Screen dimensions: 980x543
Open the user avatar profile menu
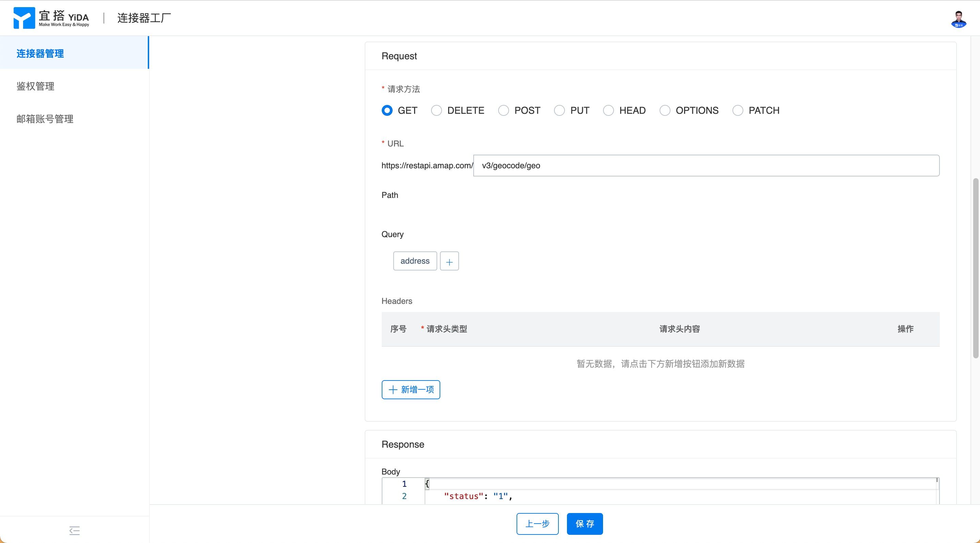958,19
